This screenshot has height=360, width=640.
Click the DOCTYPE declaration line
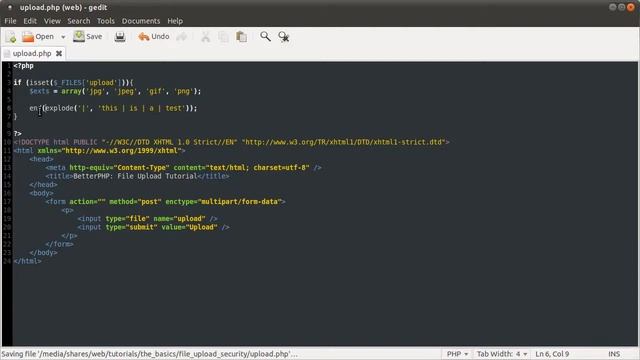click(231, 142)
